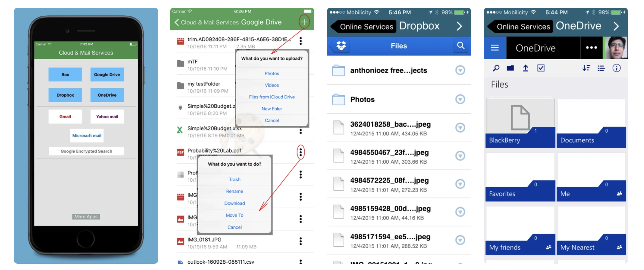The width and height of the screenshot is (644, 270).
Task: Click the OneDrive sort order icon
Action: click(586, 68)
